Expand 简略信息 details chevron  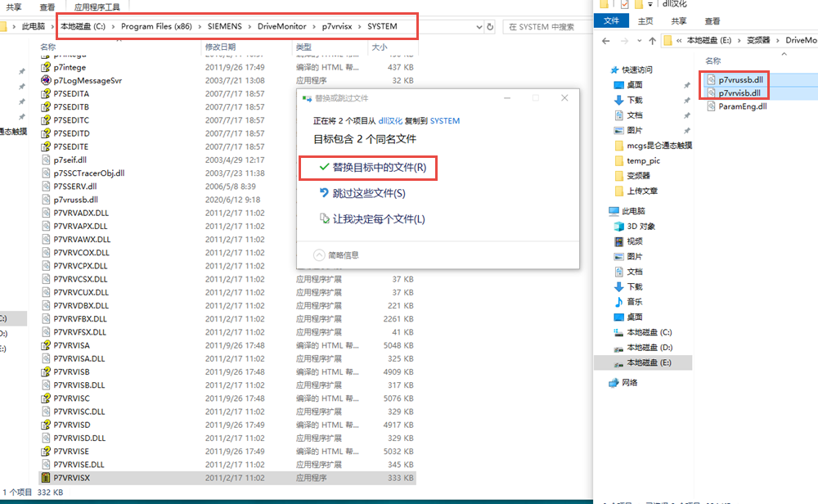[319, 254]
